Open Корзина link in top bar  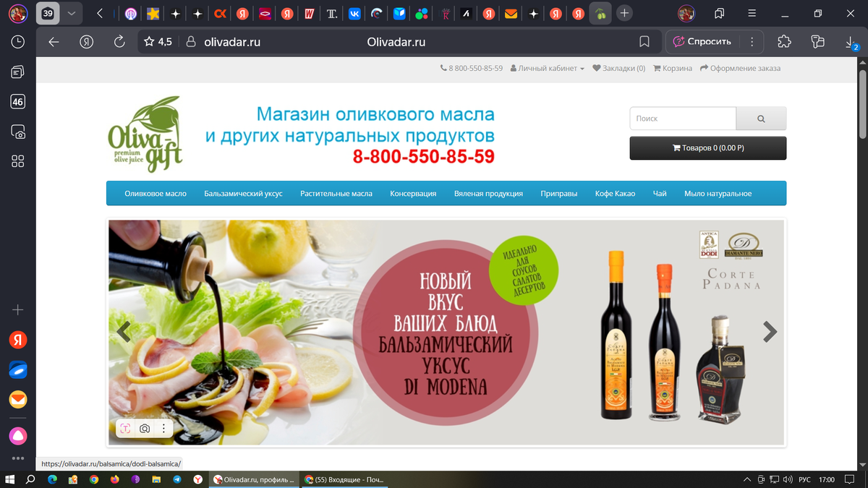pyautogui.click(x=673, y=68)
